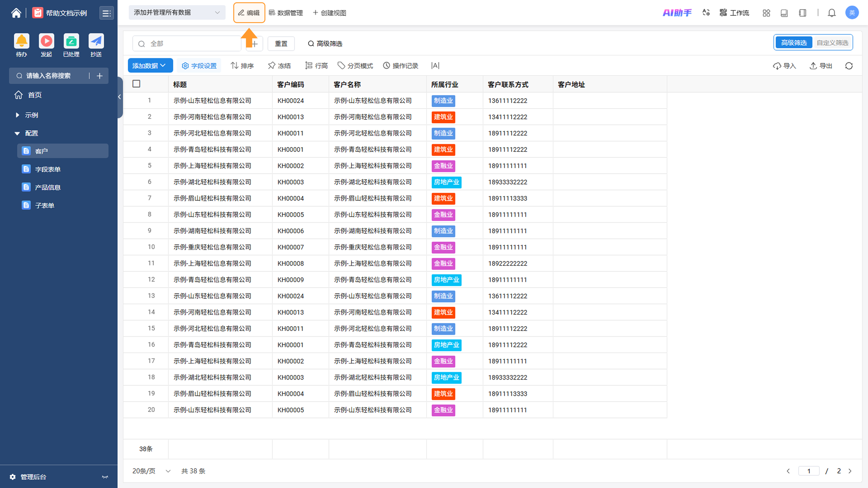Click 创建视图 create view
Viewport: 868px width, 488px height.
[x=329, y=13]
